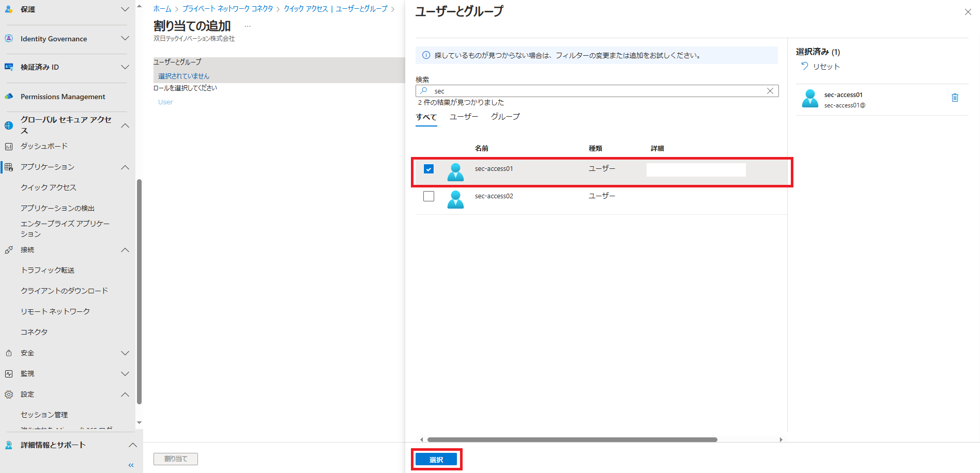Click the info icon in the filter notice

click(x=426, y=55)
